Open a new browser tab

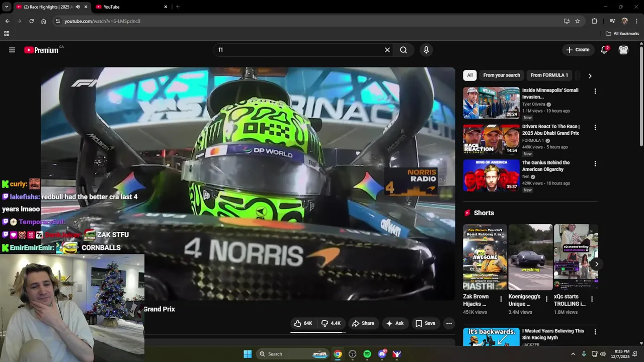(x=178, y=7)
